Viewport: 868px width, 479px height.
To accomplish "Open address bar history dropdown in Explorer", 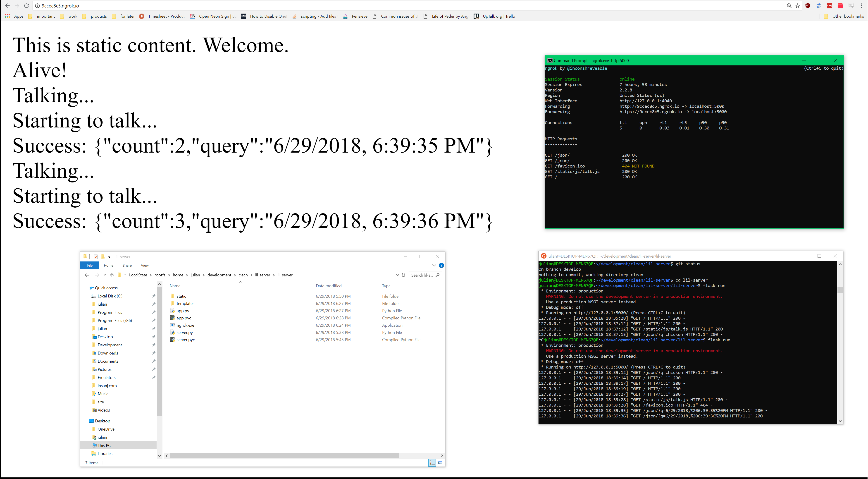I will (x=397, y=275).
